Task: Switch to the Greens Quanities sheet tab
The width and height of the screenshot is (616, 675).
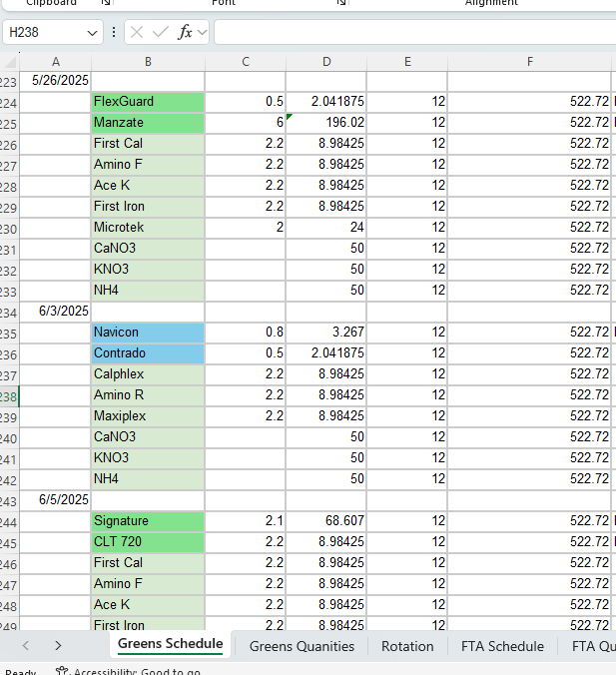Action: tap(302, 646)
